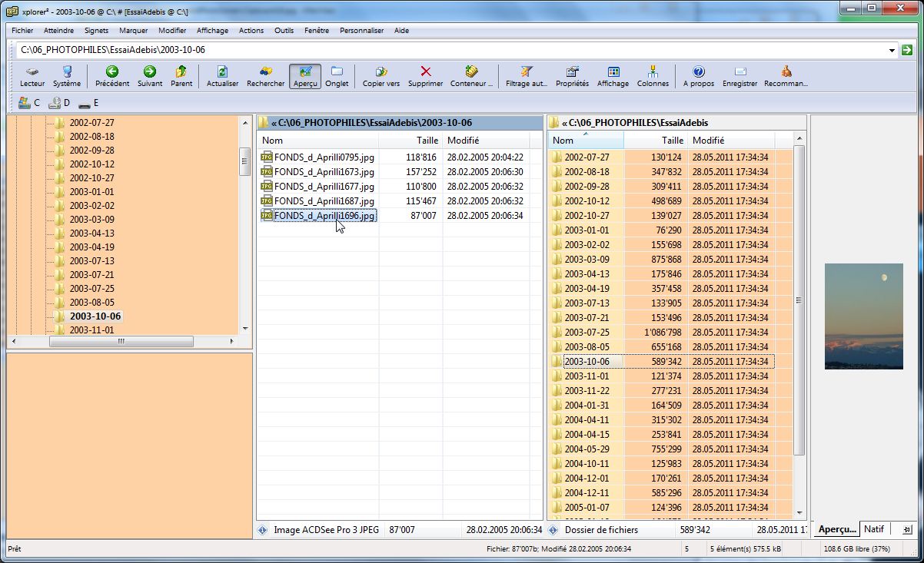Click the Copier vers toolbar icon
This screenshot has height=563, width=924.
click(x=381, y=72)
